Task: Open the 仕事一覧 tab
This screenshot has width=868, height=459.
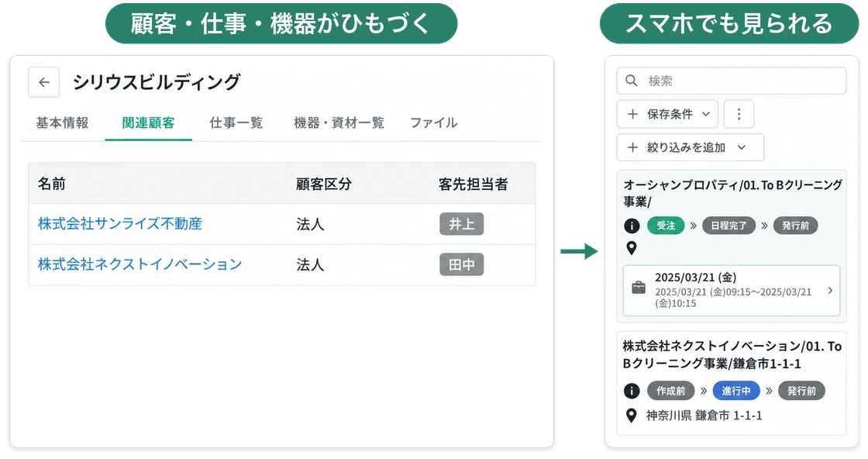Action: coord(236,123)
